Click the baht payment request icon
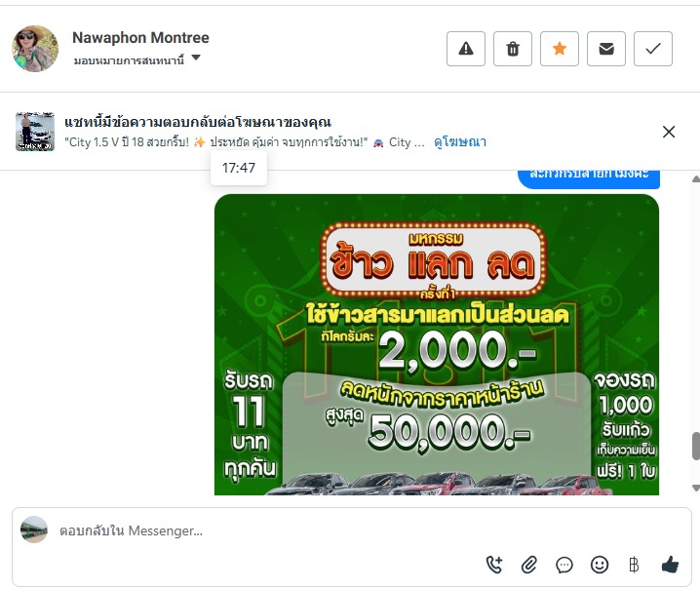This screenshot has width=700, height=589. [x=634, y=565]
